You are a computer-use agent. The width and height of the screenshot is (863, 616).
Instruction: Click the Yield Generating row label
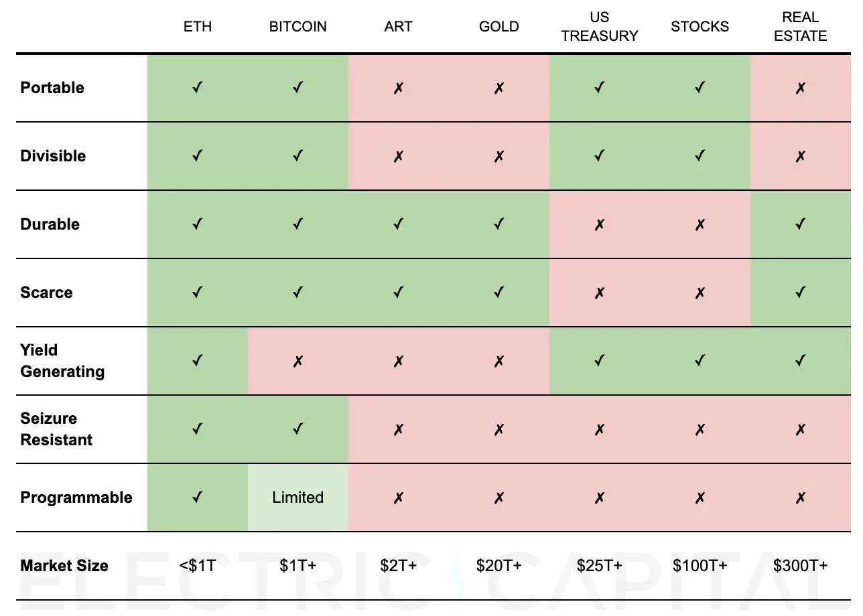tap(62, 361)
